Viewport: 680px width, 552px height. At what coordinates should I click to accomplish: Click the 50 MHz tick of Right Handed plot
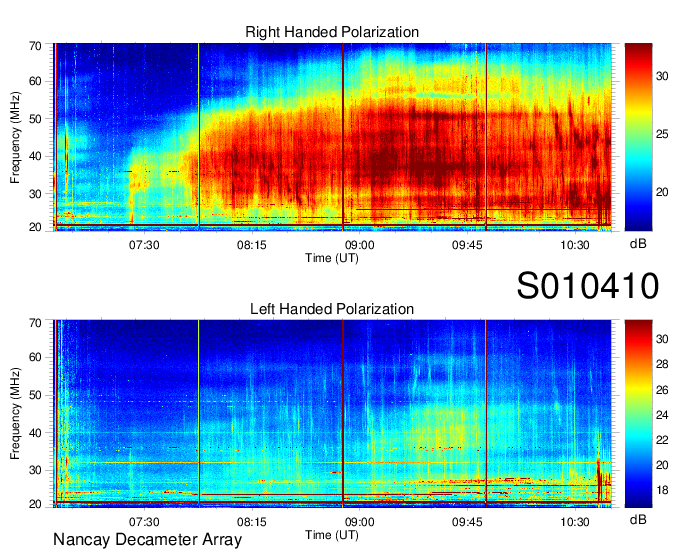point(35,119)
